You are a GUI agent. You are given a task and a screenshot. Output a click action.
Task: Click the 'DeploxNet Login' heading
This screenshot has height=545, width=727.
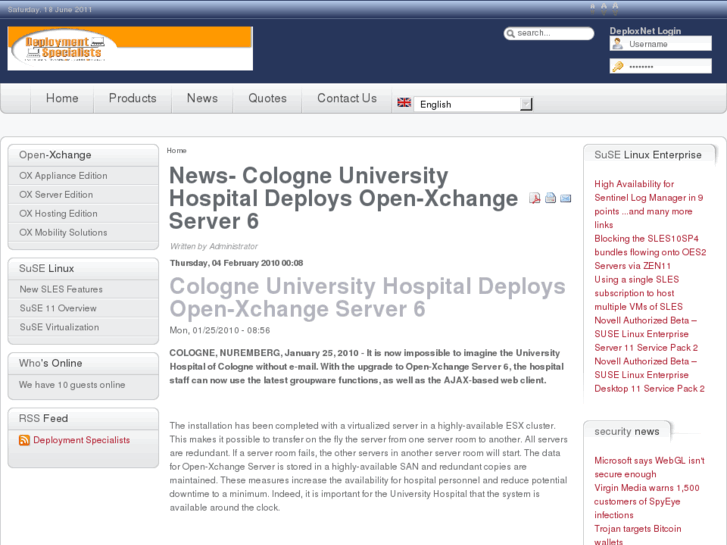[645, 31]
